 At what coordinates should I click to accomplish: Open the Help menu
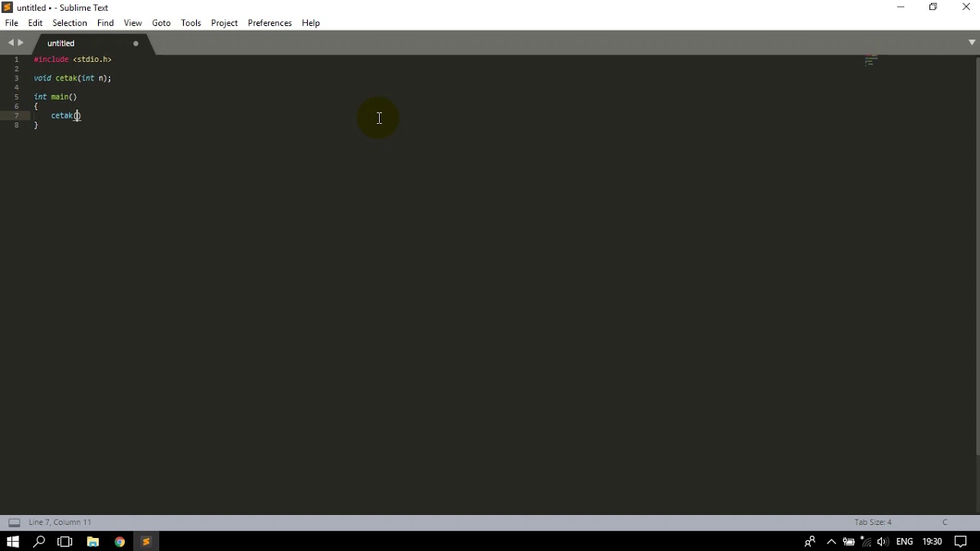(x=311, y=23)
